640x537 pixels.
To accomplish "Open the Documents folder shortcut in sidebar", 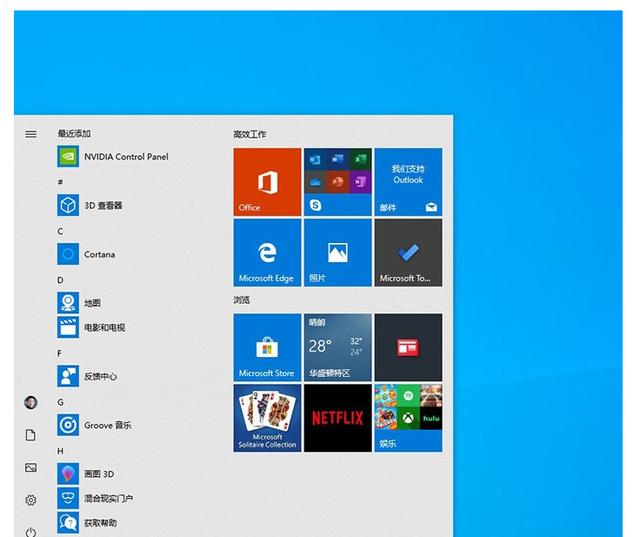I will coord(31,435).
